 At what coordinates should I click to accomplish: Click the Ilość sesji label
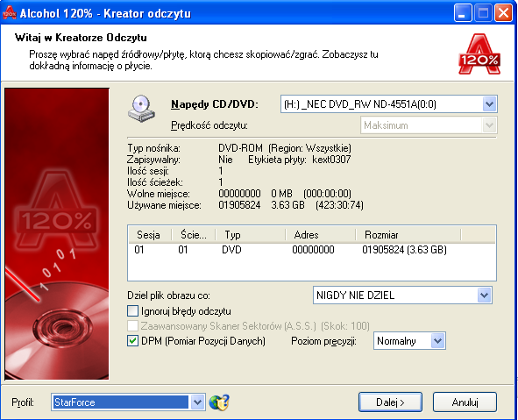(148, 171)
